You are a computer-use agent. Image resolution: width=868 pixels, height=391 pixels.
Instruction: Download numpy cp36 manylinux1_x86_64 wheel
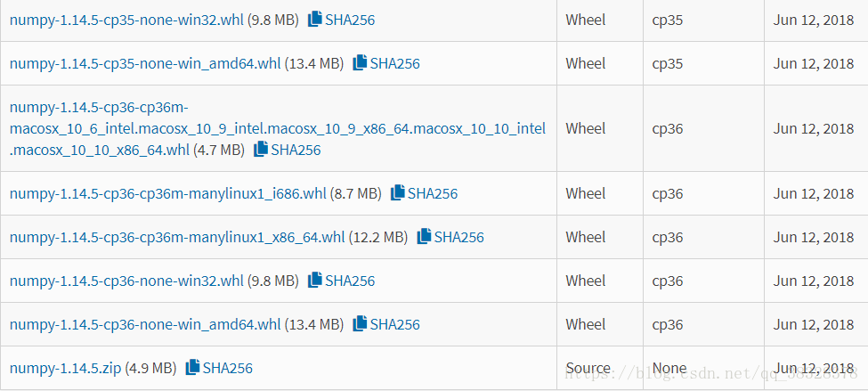[x=176, y=237]
